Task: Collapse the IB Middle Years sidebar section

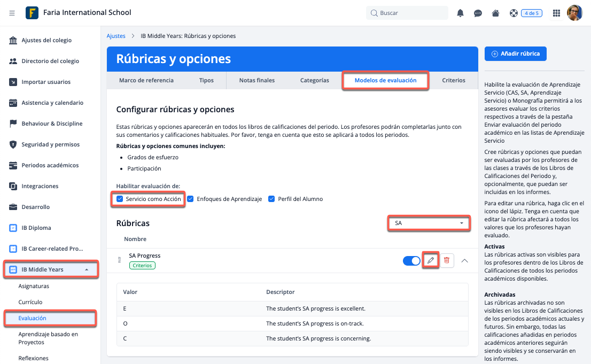Action: coord(87,269)
